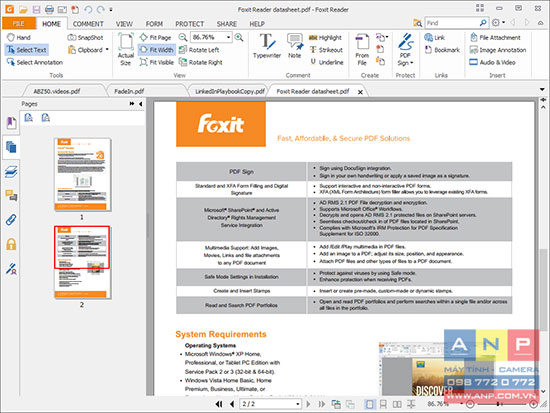Click the Save icon in quick access toolbar
Image resolution: width=550 pixels, height=413 pixels.
36,9
